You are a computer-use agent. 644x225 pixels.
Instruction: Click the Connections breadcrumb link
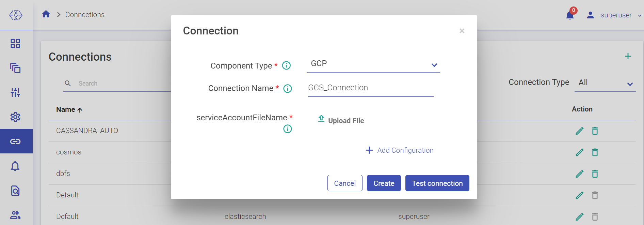(x=85, y=15)
